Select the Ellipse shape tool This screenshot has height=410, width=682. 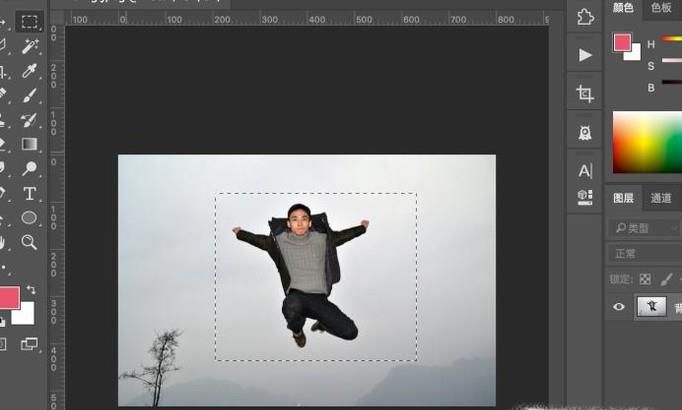point(30,217)
